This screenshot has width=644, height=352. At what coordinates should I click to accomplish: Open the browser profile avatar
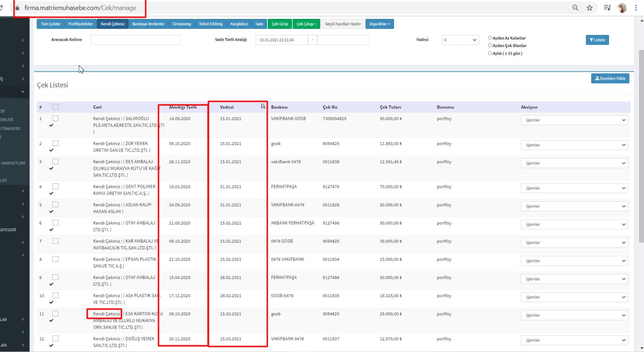(x=622, y=8)
